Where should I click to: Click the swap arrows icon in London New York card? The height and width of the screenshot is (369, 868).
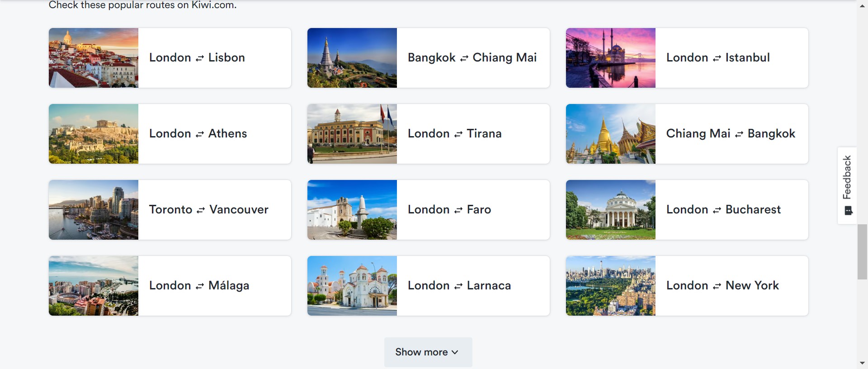[717, 286]
